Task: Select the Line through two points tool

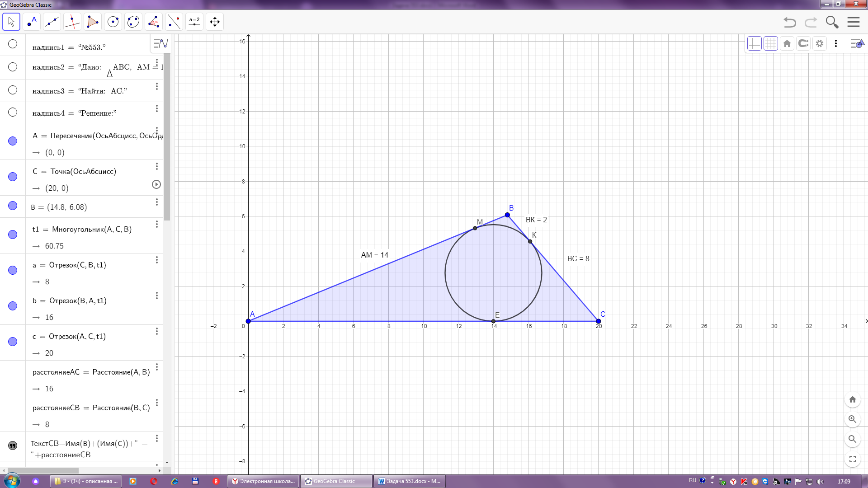Action: (x=52, y=22)
